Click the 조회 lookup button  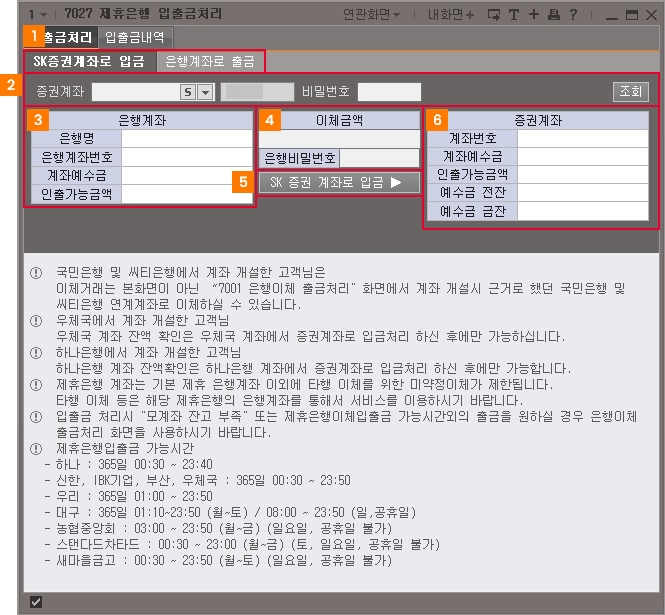pyautogui.click(x=631, y=92)
